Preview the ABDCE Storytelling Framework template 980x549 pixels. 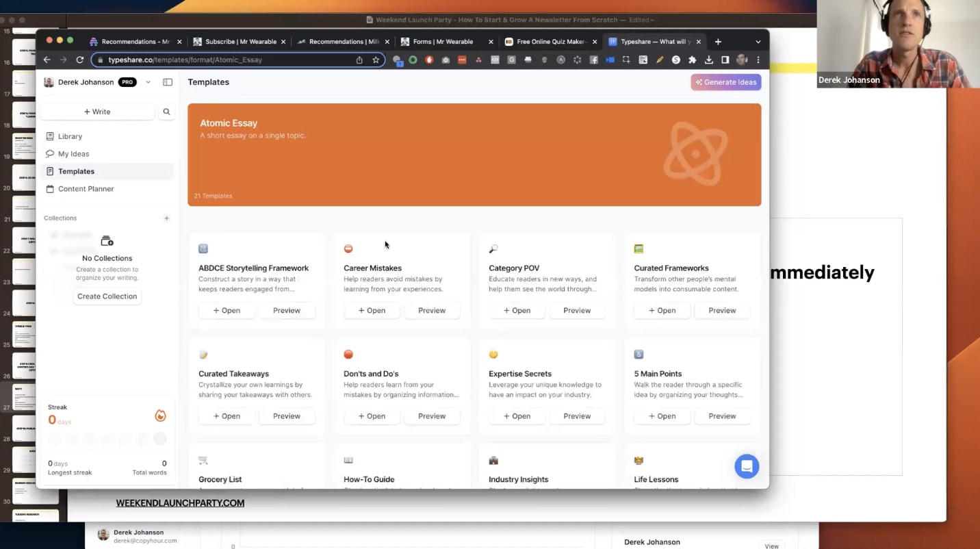click(x=287, y=311)
